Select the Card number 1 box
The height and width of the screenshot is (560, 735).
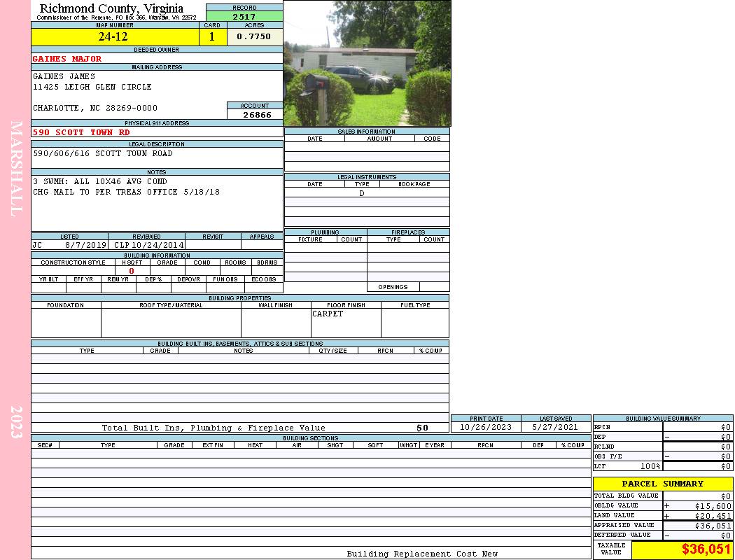point(213,37)
